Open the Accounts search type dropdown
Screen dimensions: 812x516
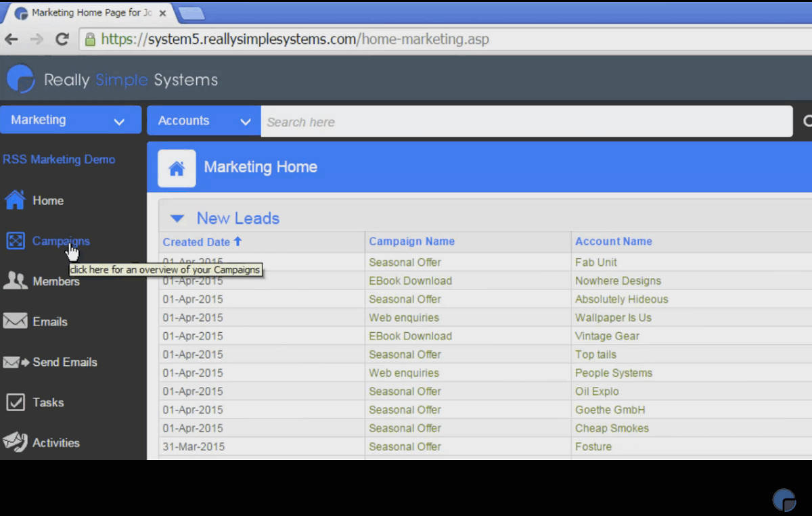click(204, 121)
